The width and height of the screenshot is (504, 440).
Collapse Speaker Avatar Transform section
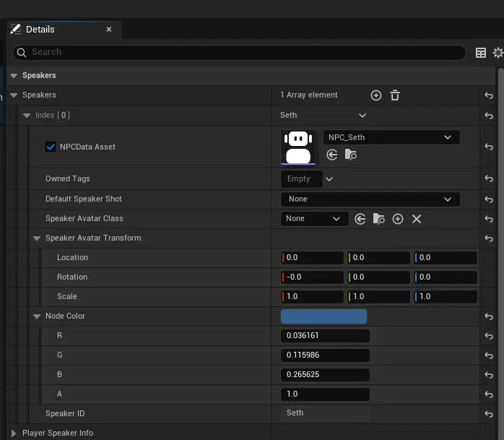pos(37,238)
